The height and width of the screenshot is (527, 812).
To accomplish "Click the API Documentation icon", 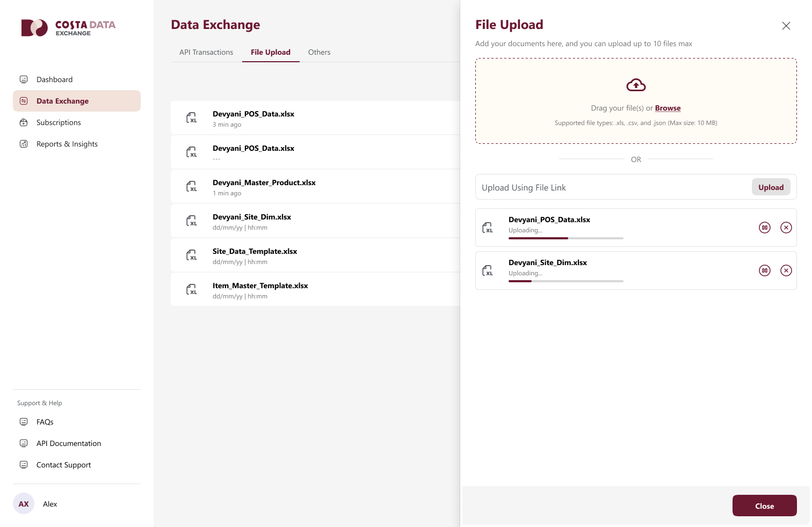I will click(24, 443).
